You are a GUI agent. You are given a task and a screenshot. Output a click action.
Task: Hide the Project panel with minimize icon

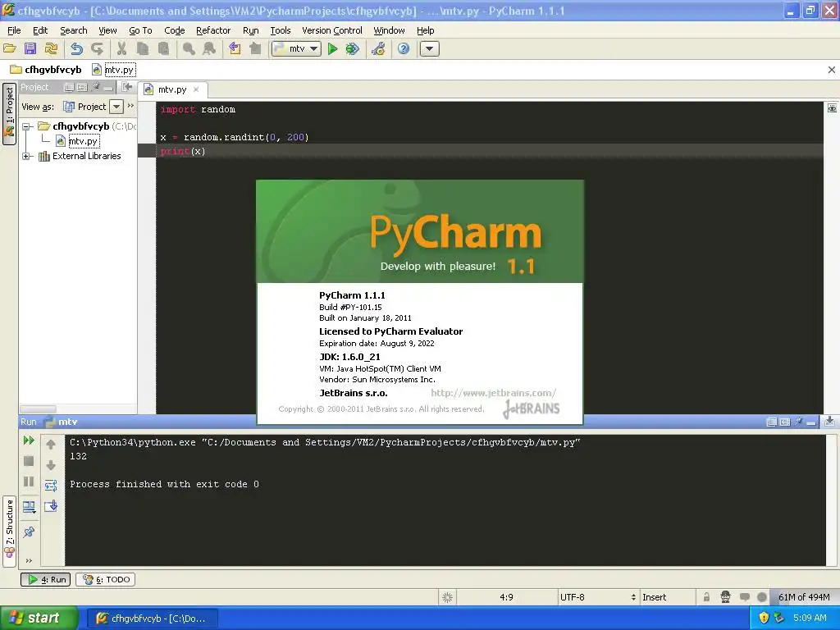[109, 87]
